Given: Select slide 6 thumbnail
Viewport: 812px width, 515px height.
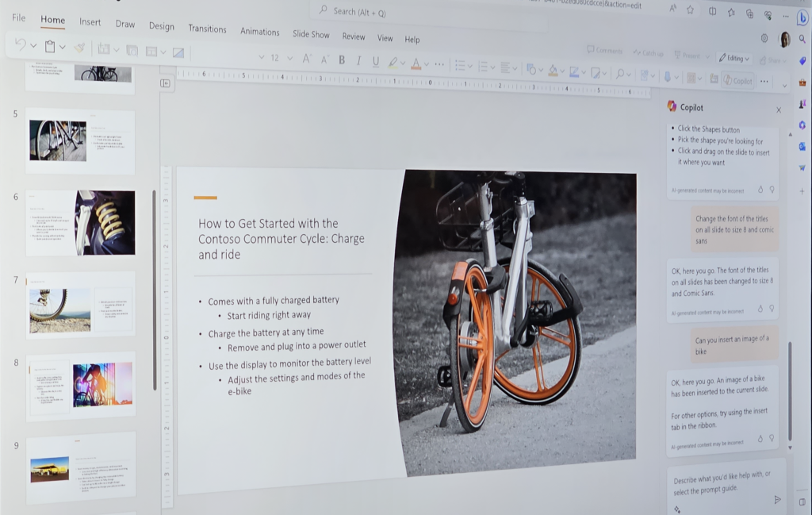Looking at the screenshot, I should tap(80, 223).
